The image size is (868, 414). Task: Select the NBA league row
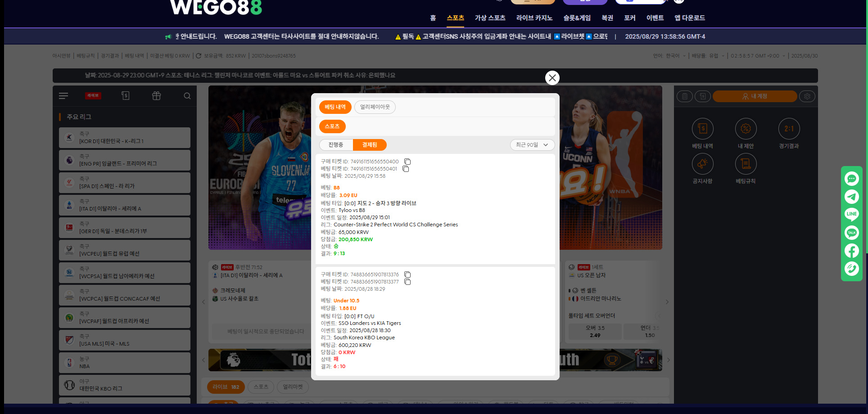pos(125,363)
